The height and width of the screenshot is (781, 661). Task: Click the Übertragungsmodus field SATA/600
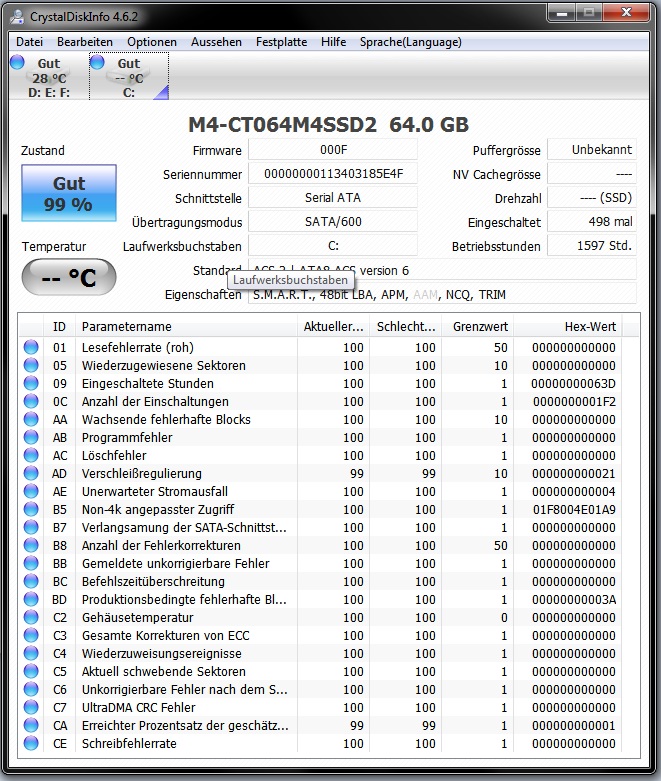tap(333, 222)
